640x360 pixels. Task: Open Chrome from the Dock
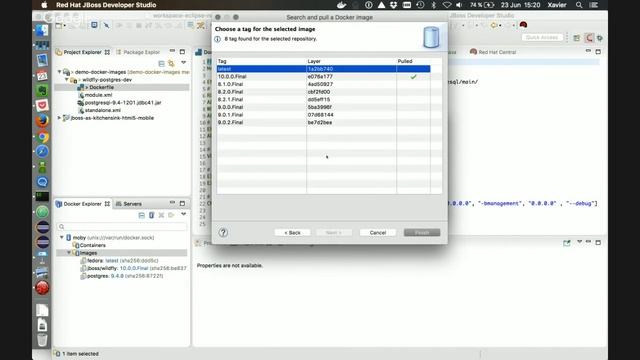pyautogui.click(x=42, y=136)
